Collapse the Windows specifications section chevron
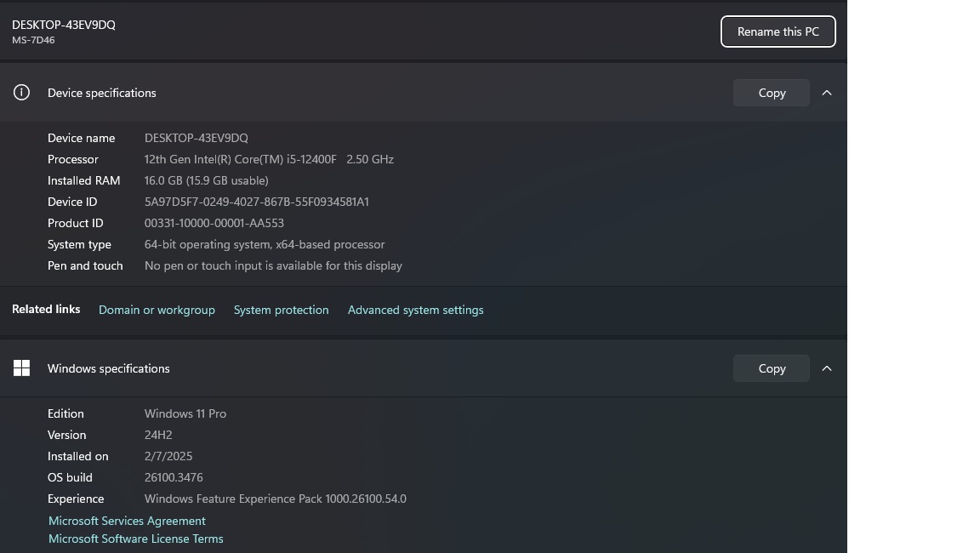Screen dimensions: 980x553 coord(827,368)
